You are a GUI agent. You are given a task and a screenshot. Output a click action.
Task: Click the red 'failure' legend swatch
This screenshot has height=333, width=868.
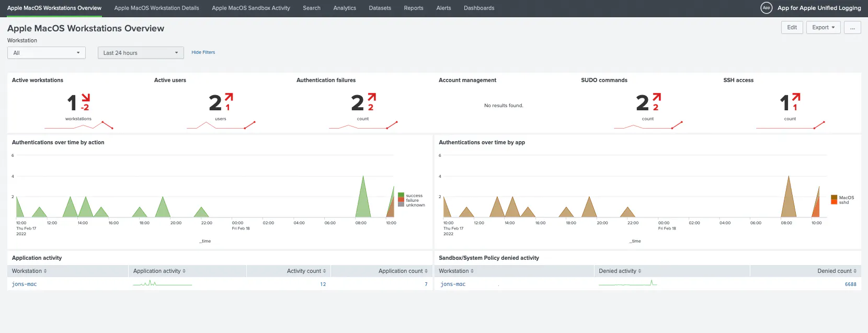click(401, 200)
